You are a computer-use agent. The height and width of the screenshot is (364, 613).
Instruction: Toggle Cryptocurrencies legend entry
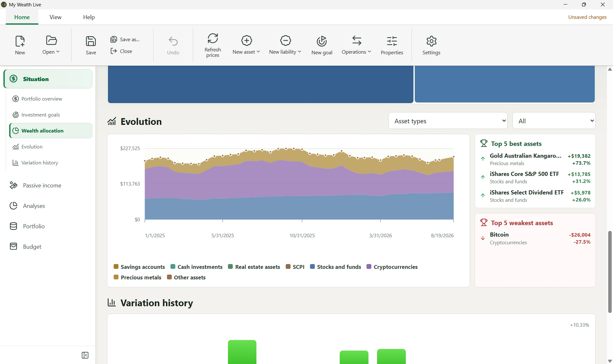[392, 267]
